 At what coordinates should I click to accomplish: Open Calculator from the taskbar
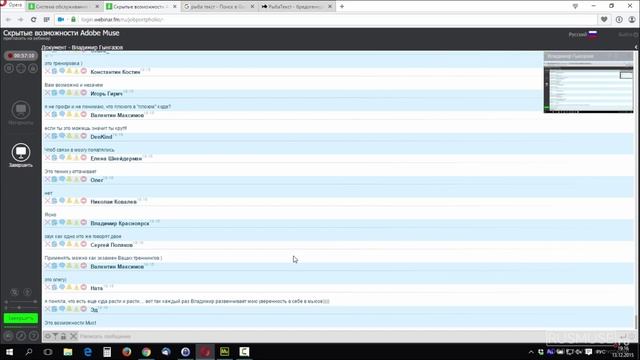107,351
